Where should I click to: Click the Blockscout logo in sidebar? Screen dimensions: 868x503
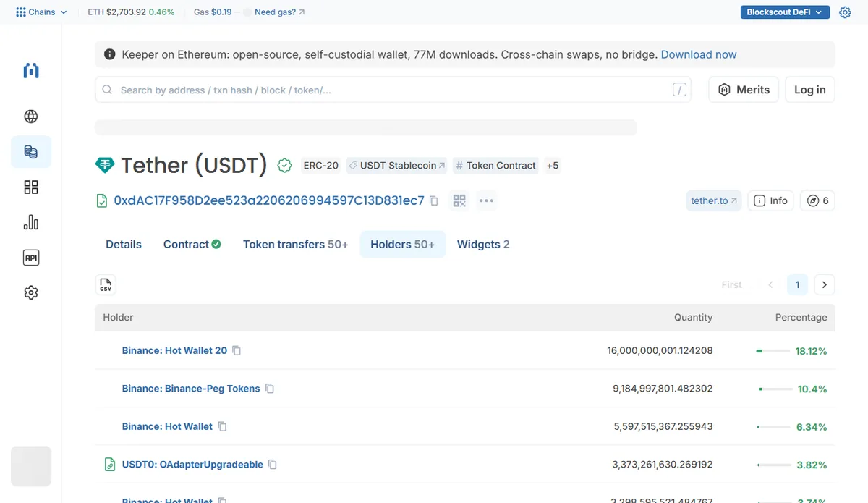[31, 70]
